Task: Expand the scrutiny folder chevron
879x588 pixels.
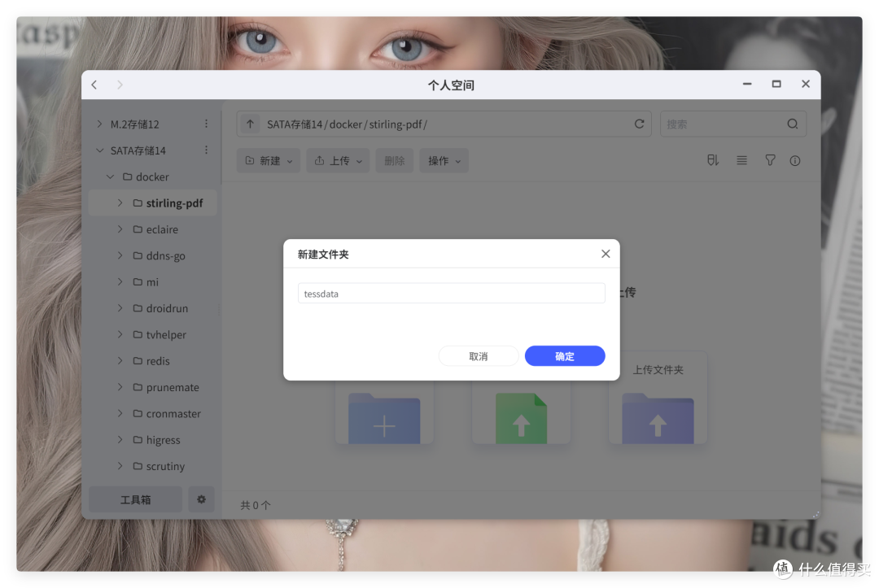Action: point(120,466)
